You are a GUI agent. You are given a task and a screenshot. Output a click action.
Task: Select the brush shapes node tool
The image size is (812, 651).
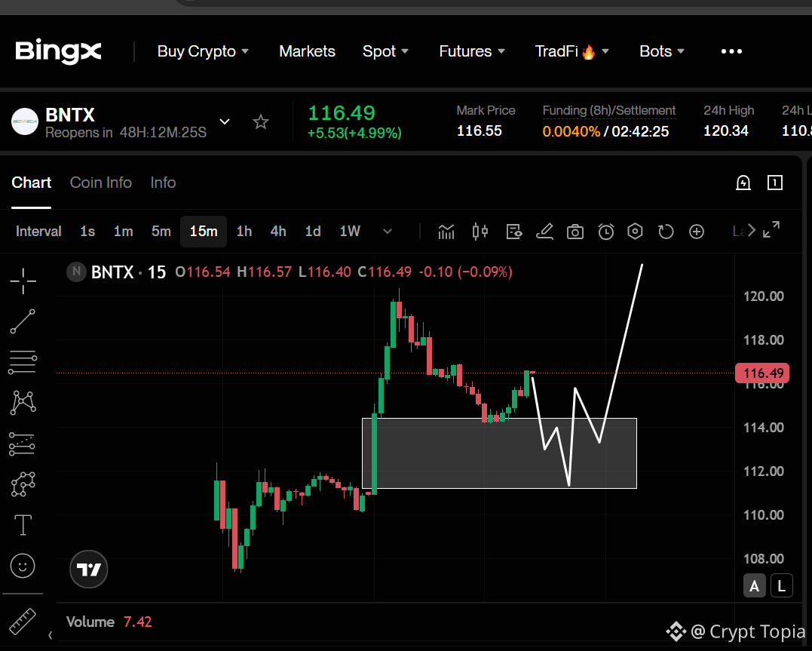pos(23,484)
